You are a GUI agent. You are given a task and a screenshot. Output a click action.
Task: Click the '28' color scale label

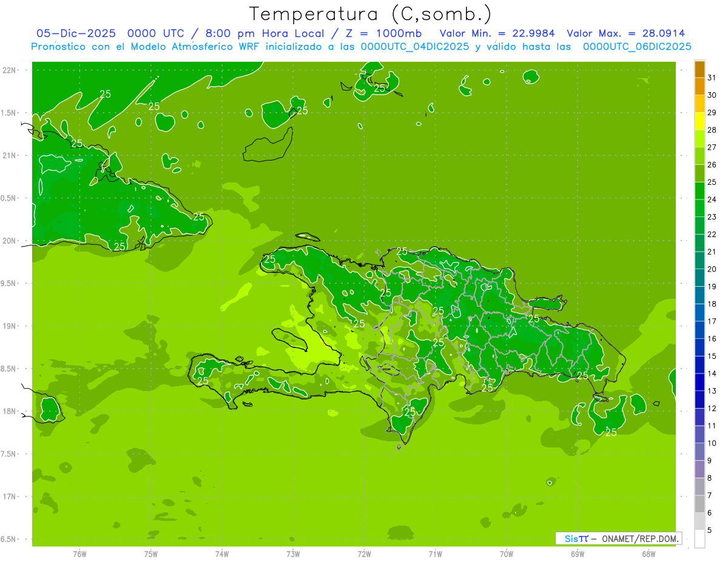(x=712, y=130)
